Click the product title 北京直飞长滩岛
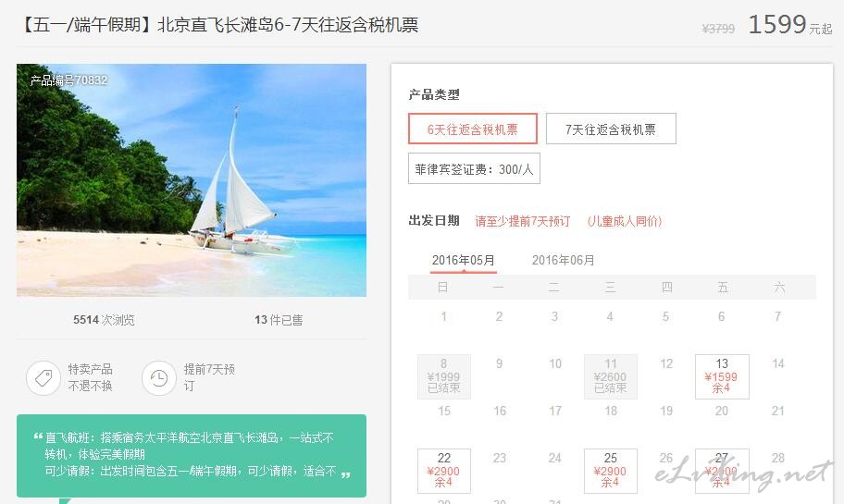 (219, 25)
